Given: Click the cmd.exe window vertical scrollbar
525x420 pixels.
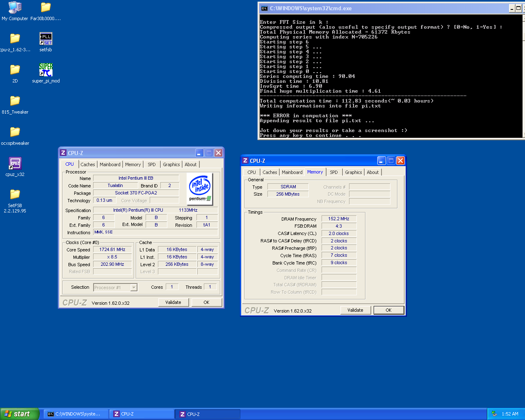Looking at the screenshot, I should [524, 75].
